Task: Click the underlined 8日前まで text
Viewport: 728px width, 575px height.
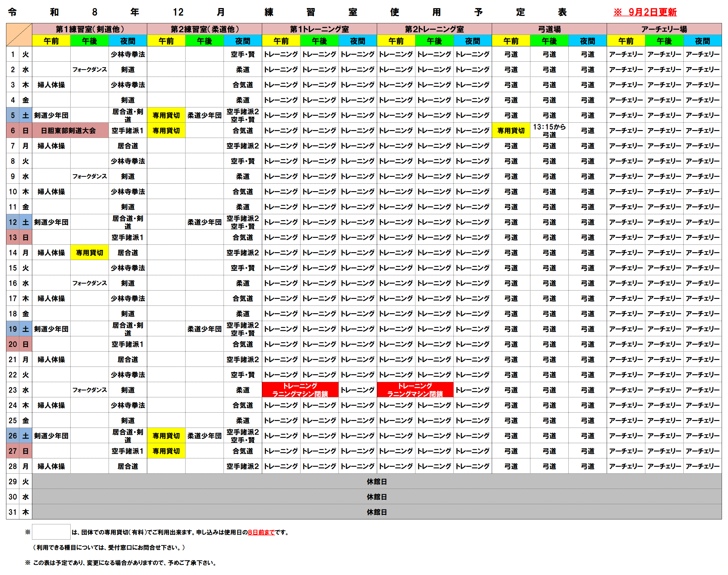Action: (261, 532)
